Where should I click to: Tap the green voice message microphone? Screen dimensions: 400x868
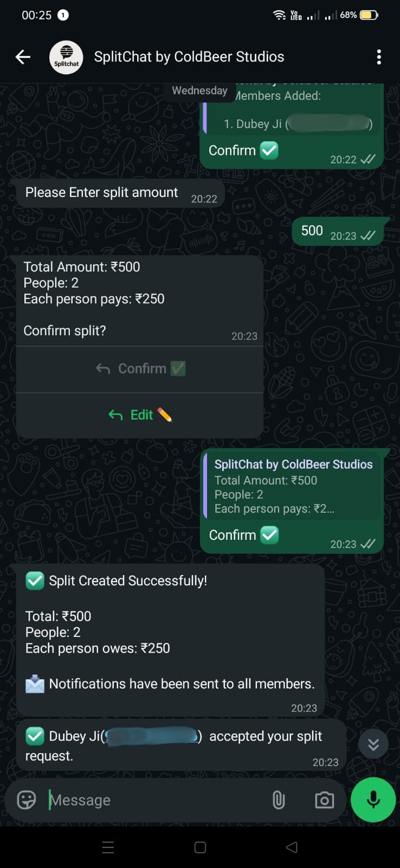pyautogui.click(x=372, y=800)
